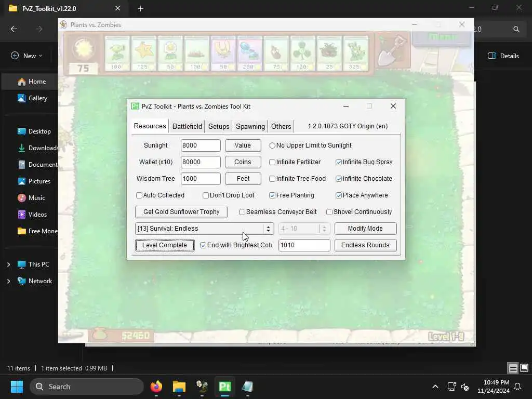Viewport: 532px width, 399px height.
Task: Open the Windows Start menu
Action: point(17,387)
